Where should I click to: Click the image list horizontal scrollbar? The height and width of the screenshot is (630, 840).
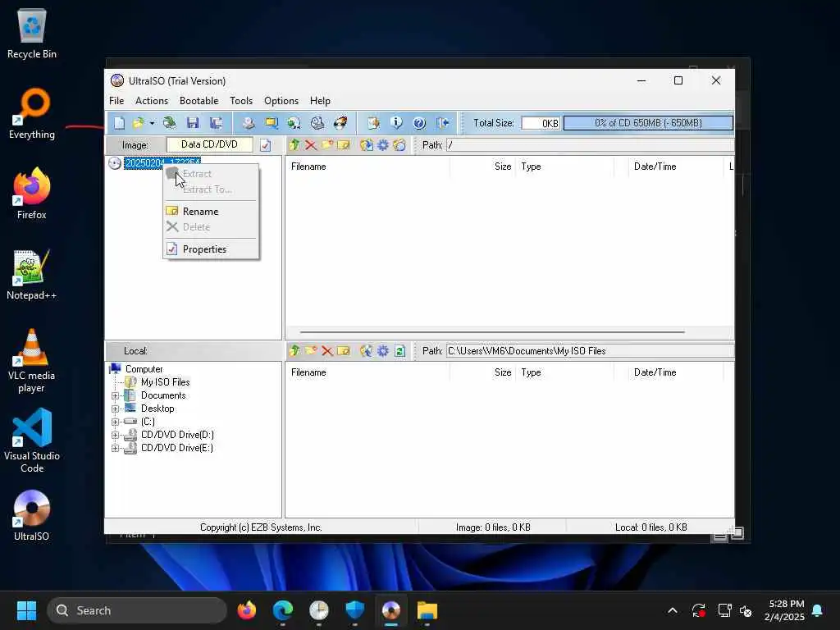pos(492,332)
